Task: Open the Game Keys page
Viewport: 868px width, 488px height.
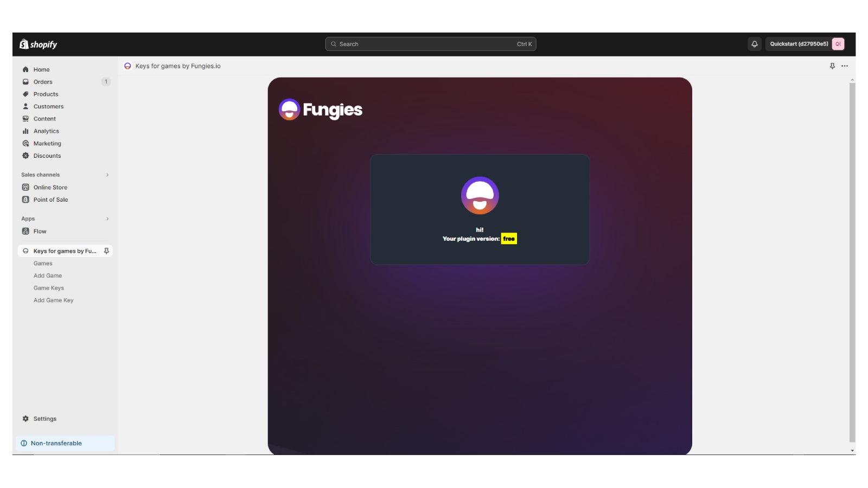Action: (49, 288)
